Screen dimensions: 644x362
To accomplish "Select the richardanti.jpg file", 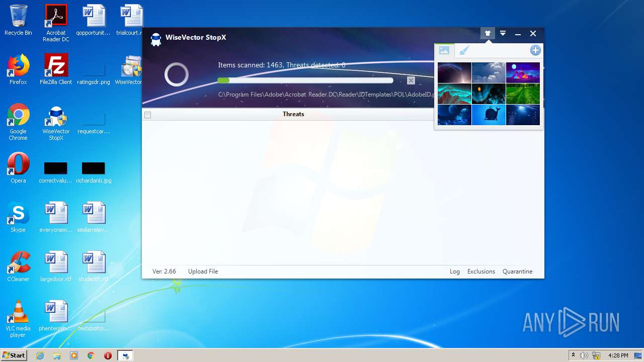I will coord(94,172).
